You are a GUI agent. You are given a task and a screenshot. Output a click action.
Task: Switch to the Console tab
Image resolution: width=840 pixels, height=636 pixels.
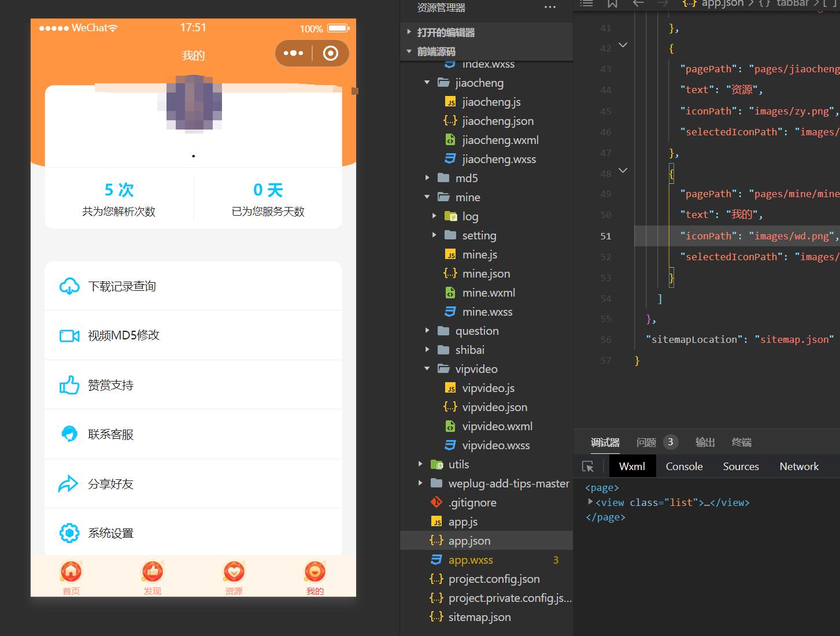point(684,467)
